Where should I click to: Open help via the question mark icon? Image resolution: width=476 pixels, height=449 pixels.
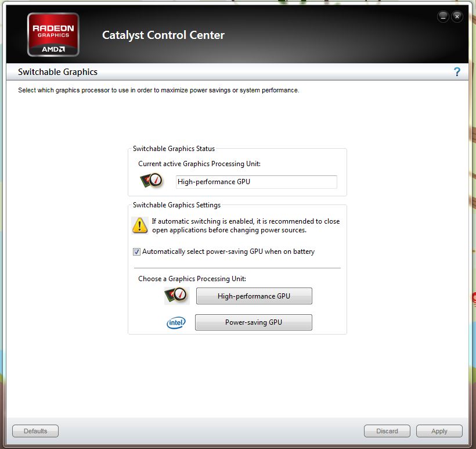coord(457,72)
